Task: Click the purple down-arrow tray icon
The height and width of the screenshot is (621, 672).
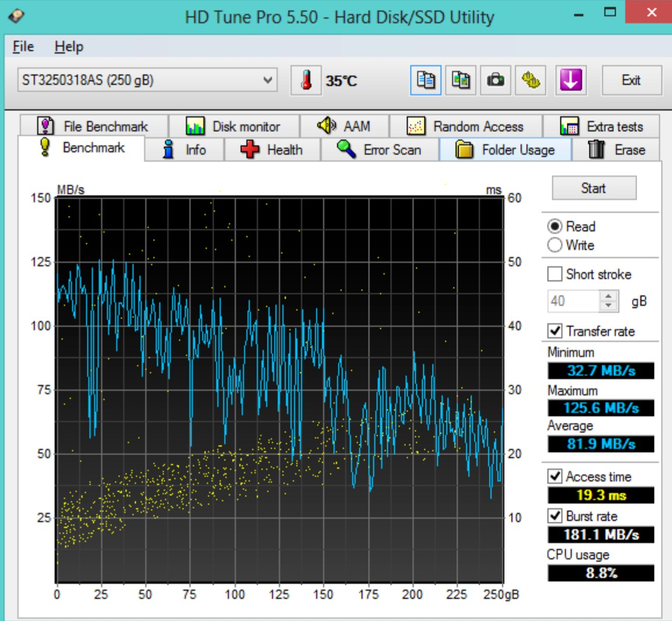Action: click(x=571, y=80)
